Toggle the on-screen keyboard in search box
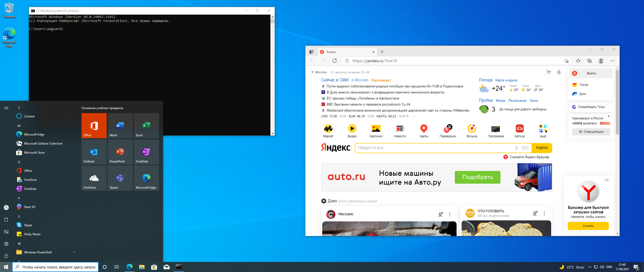644x272 pixels. (525, 148)
